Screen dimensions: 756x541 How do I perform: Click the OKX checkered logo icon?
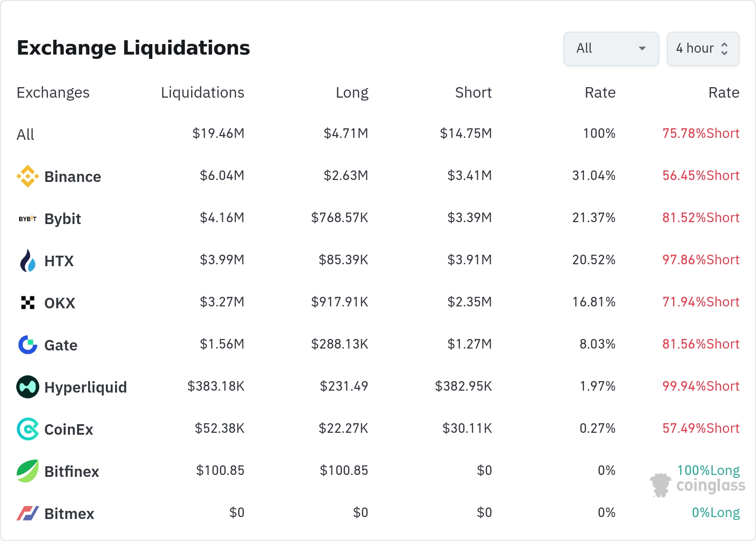click(28, 303)
